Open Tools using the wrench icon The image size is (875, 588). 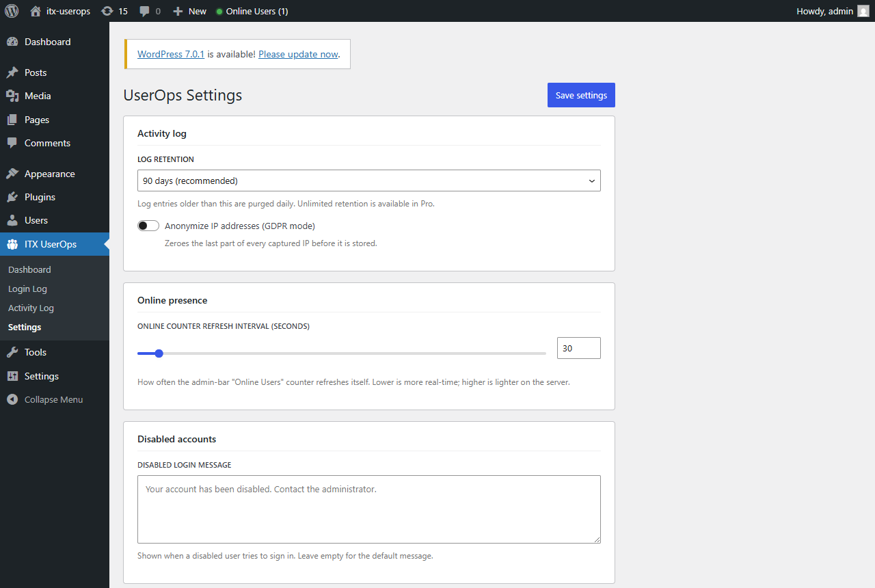pos(12,352)
